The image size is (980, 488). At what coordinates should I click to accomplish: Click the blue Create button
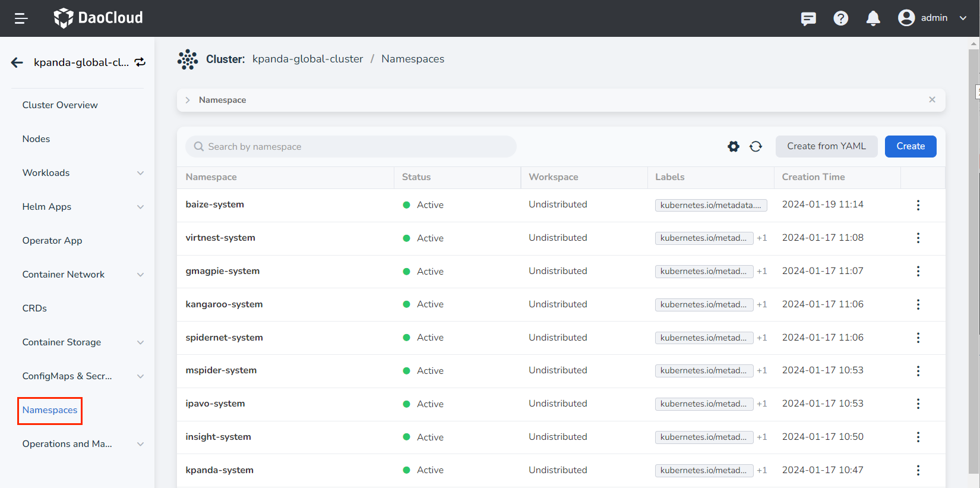pyautogui.click(x=910, y=146)
